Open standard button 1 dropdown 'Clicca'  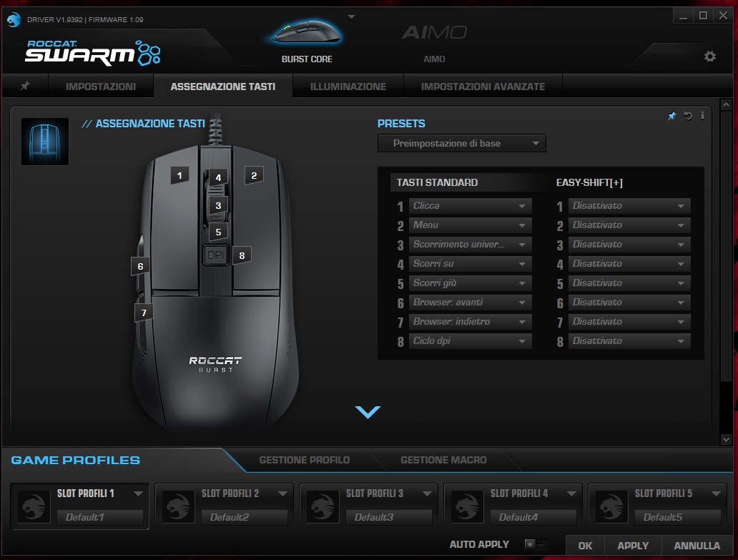point(471,206)
